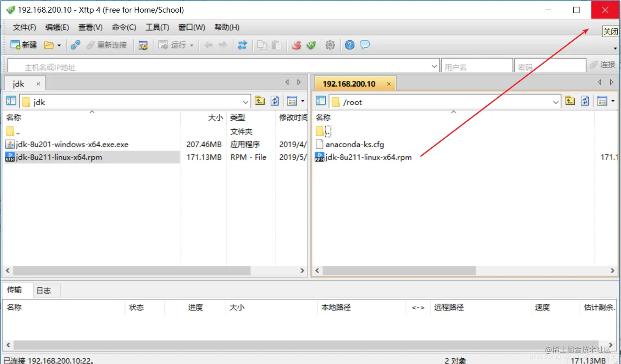Open the 命令(C) menu
The height and width of the screenshot is (364, 621).
[x=124, y=27]
